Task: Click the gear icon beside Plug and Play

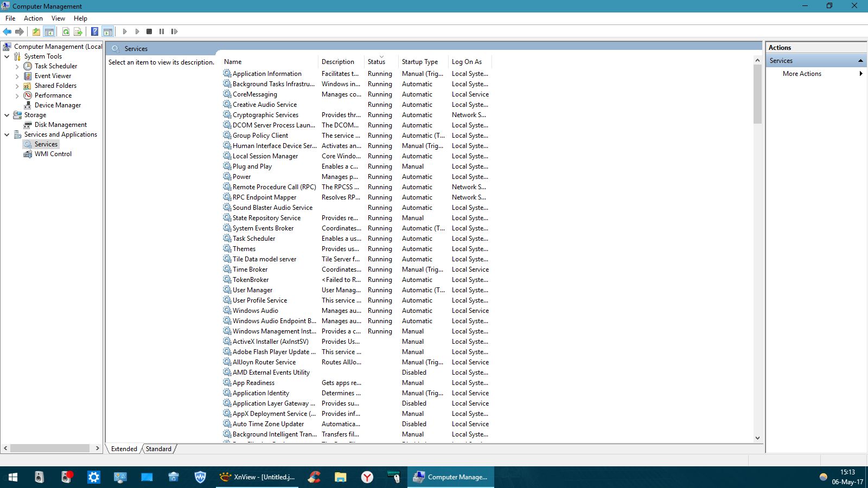Action: (227, 166)
